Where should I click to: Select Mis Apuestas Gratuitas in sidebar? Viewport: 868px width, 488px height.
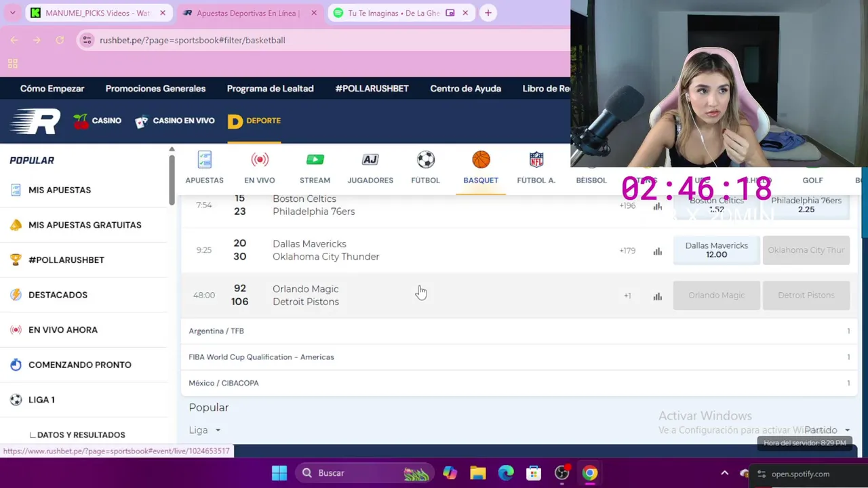tap(84, 225)
